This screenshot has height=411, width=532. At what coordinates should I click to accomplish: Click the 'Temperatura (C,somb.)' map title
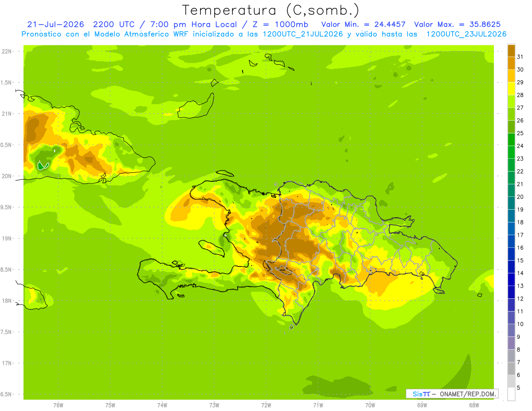[271, 10]
